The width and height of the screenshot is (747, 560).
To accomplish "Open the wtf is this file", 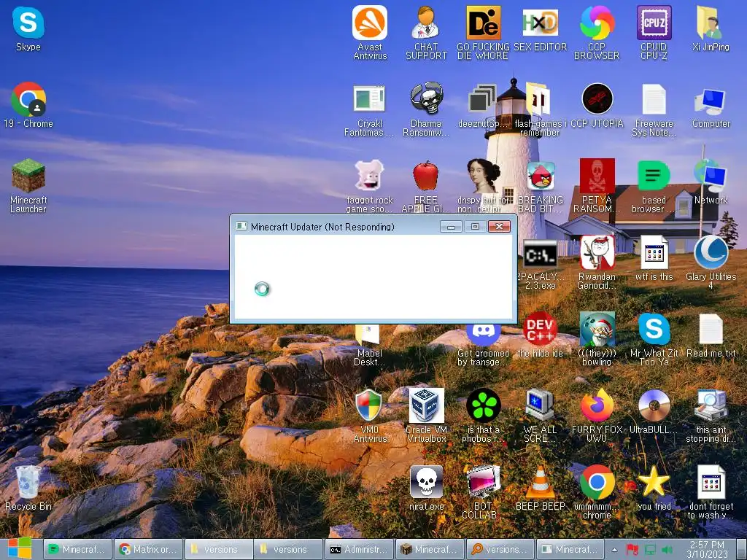I will 654,257.
